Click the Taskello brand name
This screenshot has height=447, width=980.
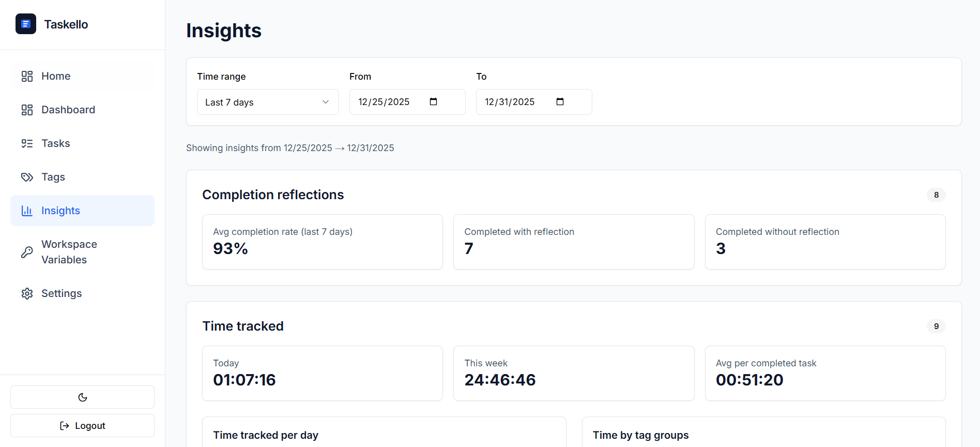pyautogui.click(x=66, y=24)
